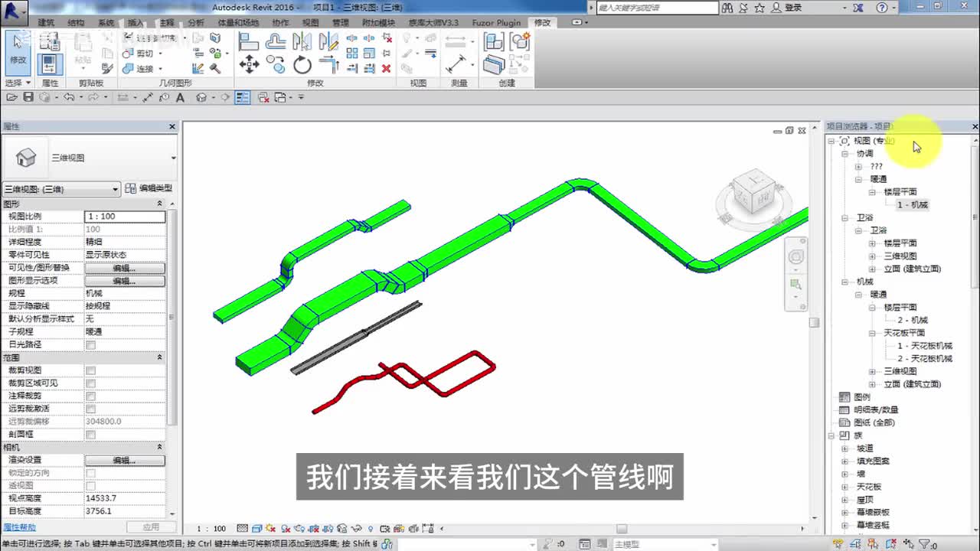Click the 编辑类型 button

[149, 188]
